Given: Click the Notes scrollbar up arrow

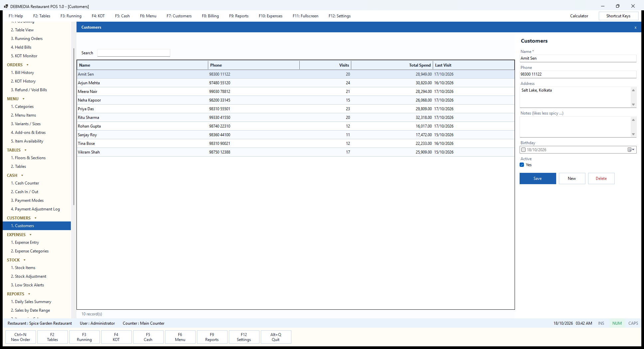Looking at the screenshot, I should click(x=633, y=120).
